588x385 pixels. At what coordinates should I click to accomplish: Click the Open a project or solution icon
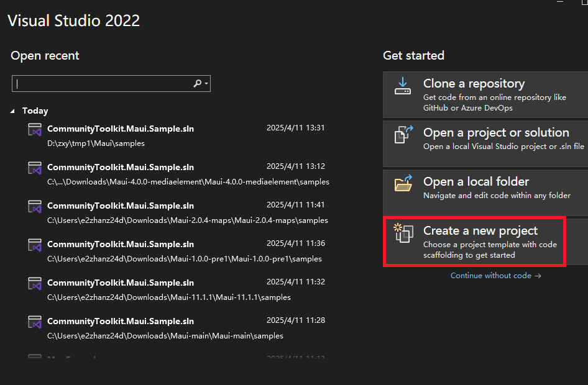(403, 135)
